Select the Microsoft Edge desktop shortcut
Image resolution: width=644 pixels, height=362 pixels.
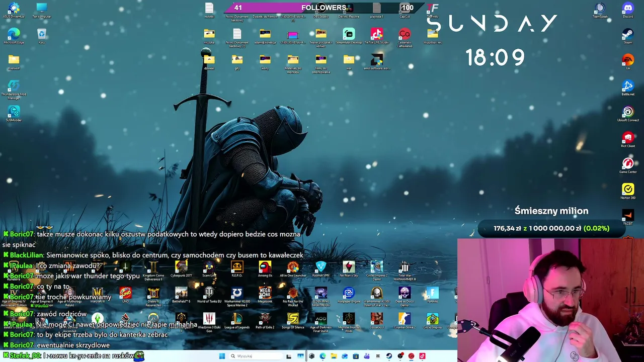[x=14, y=36]
